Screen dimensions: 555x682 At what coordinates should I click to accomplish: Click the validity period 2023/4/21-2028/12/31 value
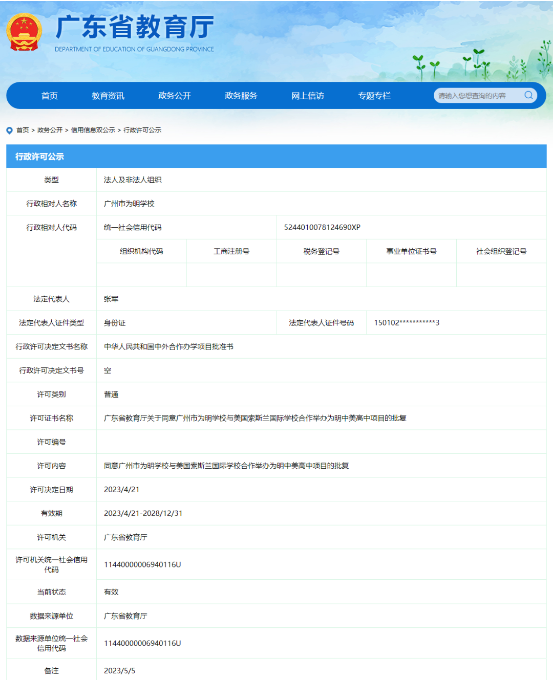pos(143,514)
